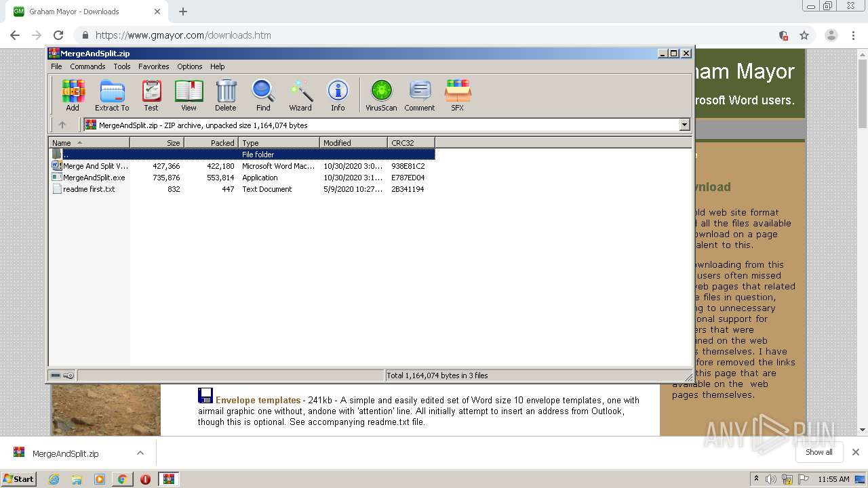868x488 pixels.
Task: Open a new Chrome tab
Action: 183,12
